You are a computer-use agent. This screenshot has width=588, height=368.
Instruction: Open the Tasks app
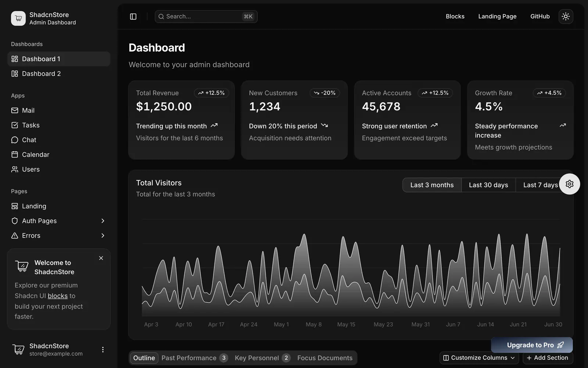pos(59,125)
